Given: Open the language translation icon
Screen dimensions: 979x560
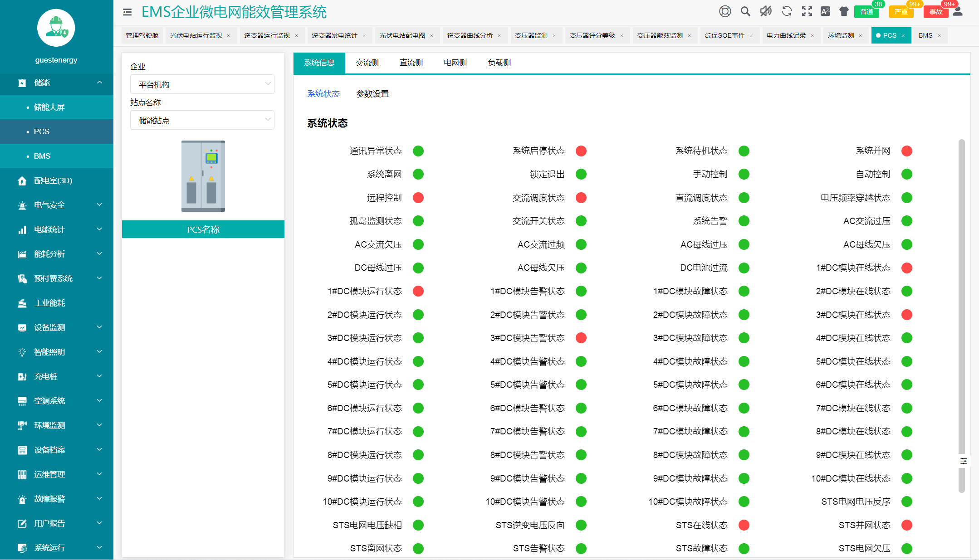Looking at the screenshot, I should [x=825, y=11].
